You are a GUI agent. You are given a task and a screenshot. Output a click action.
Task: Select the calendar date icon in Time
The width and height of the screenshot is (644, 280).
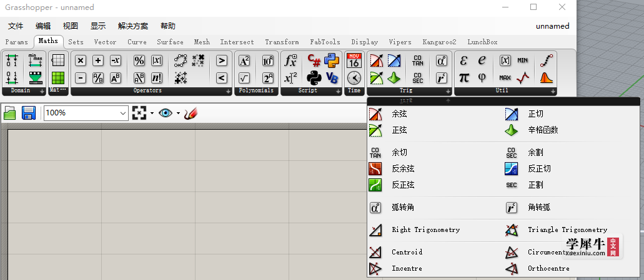pyautogui.click(x=354, y=60)
